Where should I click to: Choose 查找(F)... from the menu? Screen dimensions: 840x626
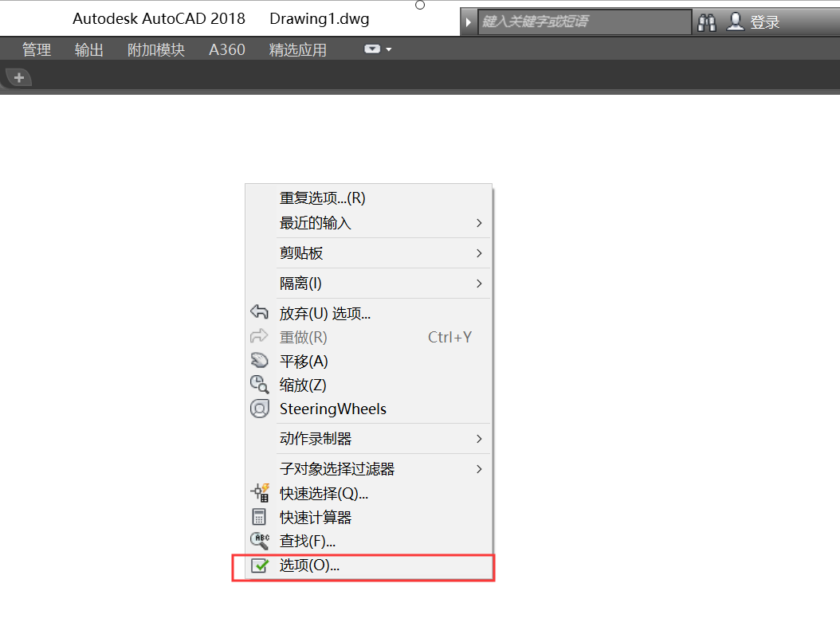(368, 542)
